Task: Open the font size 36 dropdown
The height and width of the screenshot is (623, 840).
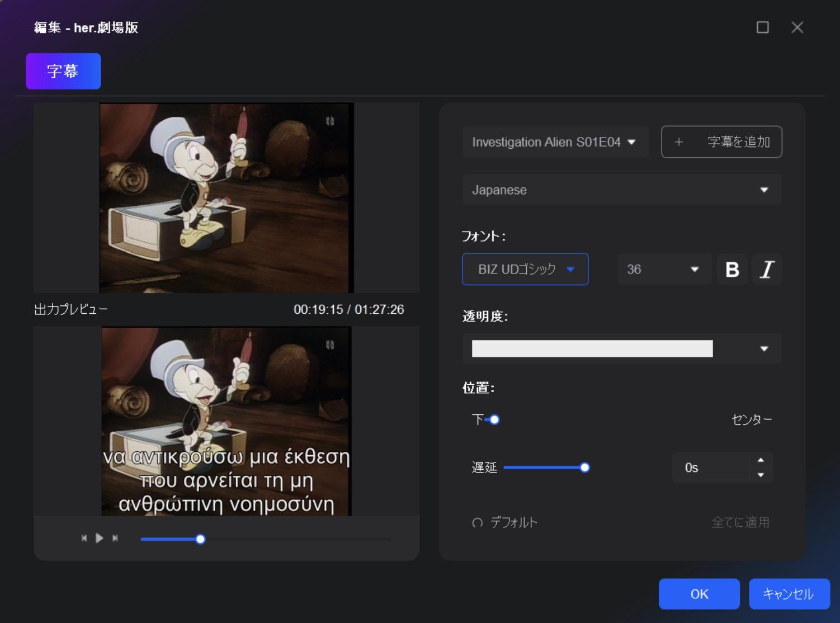Action: (x=664, y=269)
